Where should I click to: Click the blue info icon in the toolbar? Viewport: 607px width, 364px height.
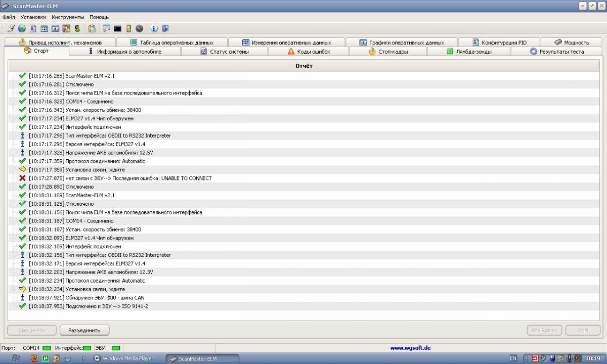pyautogui.click(x=154, y=29)
